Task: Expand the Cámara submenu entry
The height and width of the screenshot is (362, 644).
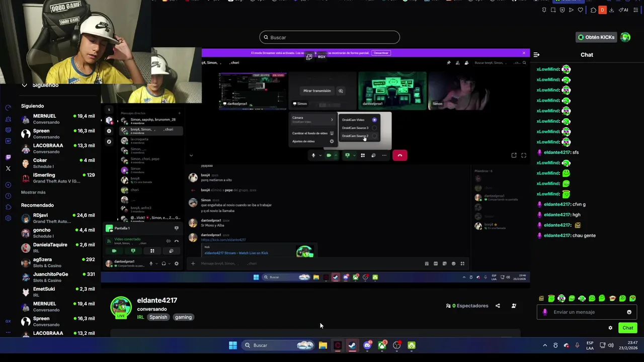Action: pos(312,120)
